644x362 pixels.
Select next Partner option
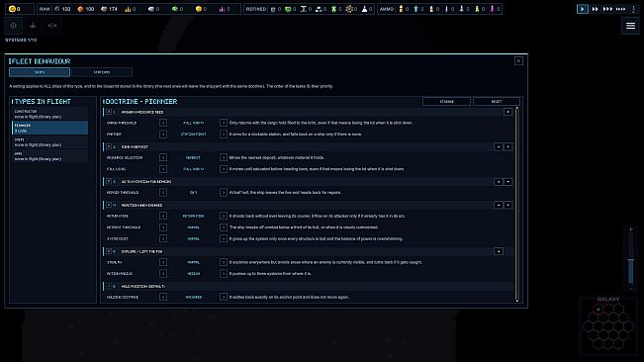(x=224, y=135)
